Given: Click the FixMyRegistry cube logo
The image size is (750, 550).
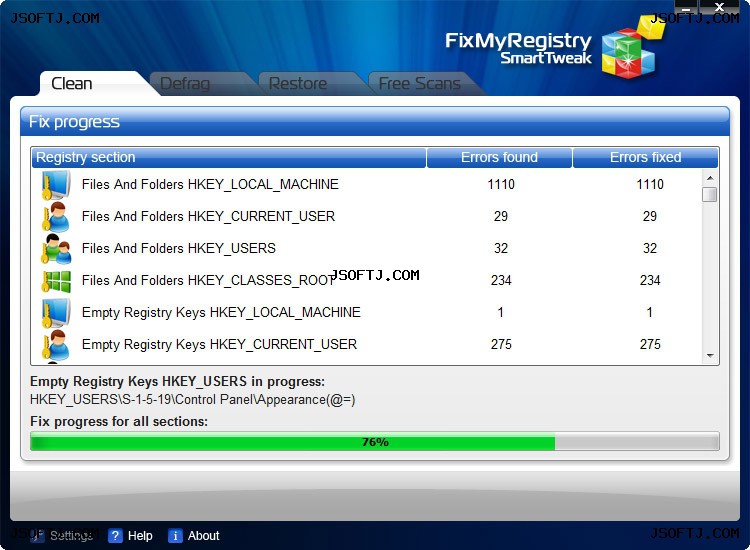Looking at the screenshot, I should point(631,48).
